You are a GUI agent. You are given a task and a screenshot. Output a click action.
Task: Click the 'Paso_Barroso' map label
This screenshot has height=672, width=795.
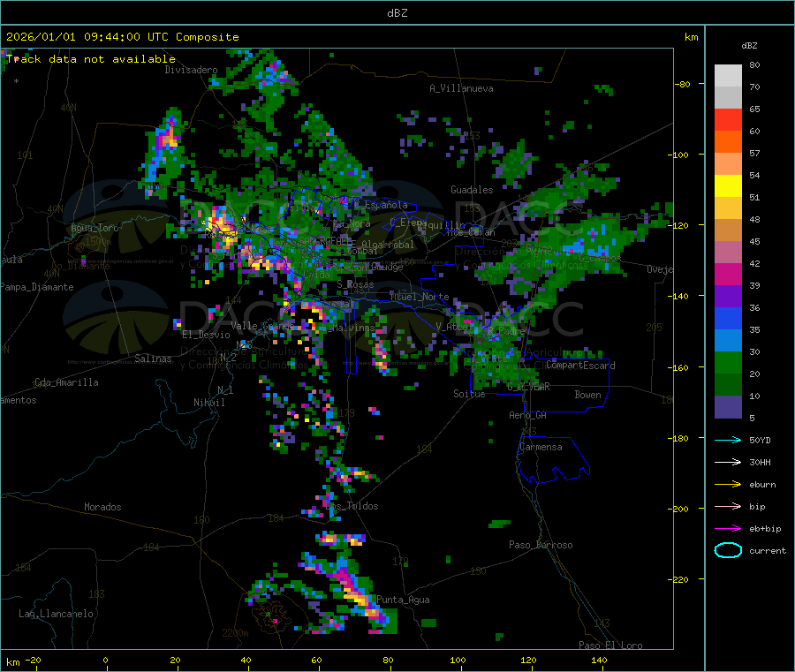pos(541,545)
